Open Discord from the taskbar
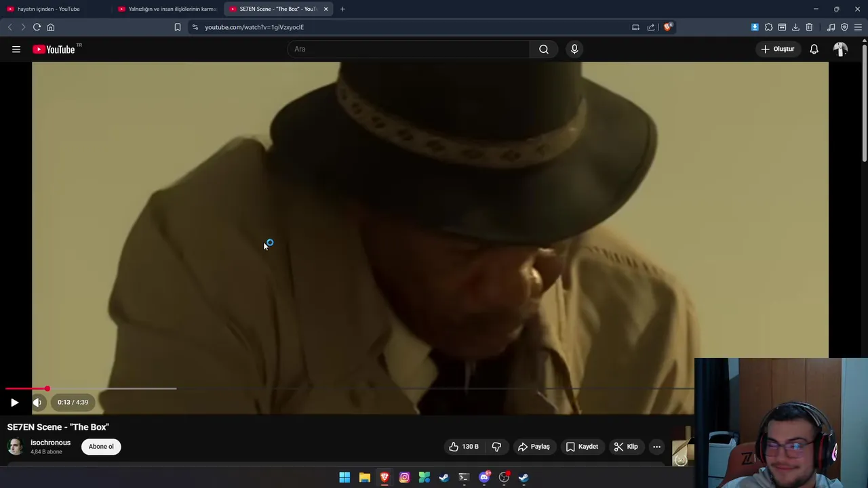 coord(484,477)
